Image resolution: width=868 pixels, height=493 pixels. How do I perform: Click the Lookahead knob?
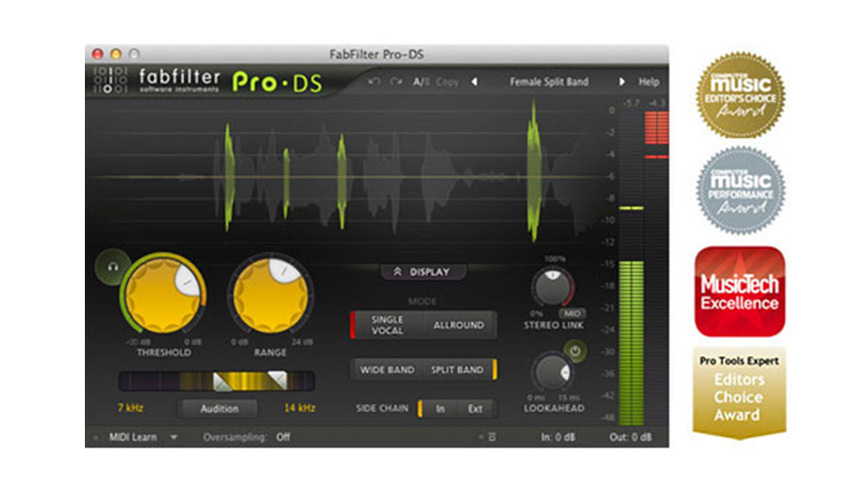click(x=553, y=372)
